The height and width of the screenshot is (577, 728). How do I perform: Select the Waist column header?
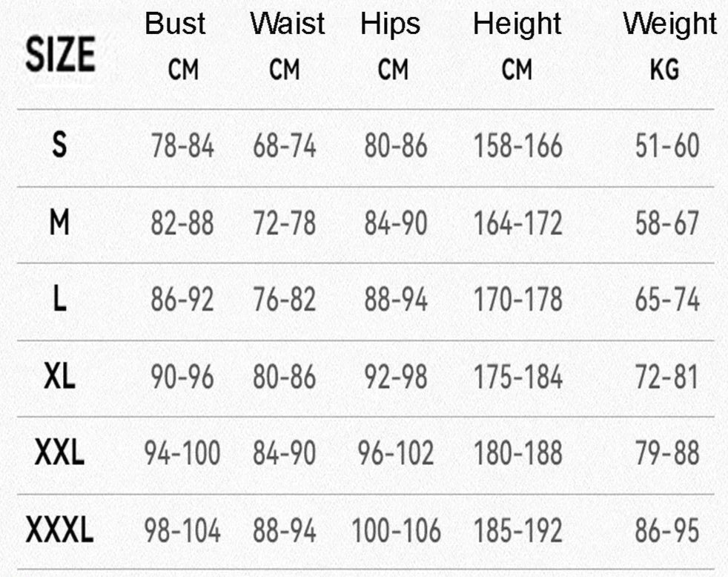288,23
